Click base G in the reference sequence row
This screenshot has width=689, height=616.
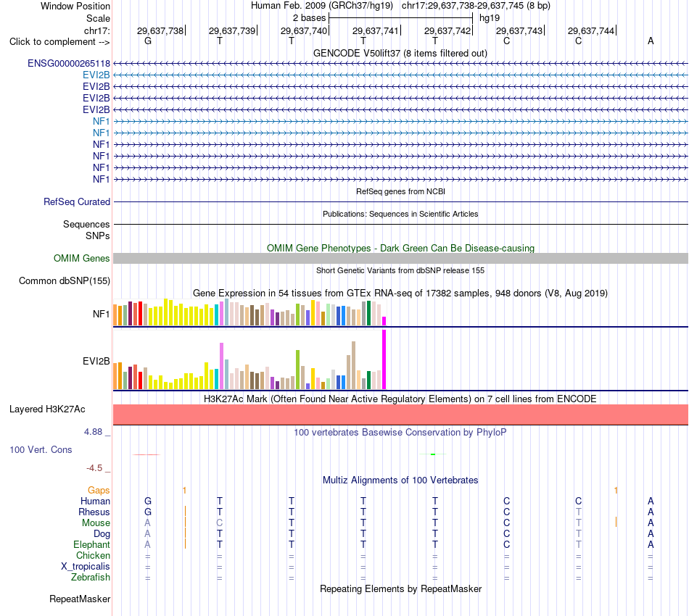[148, 41]
